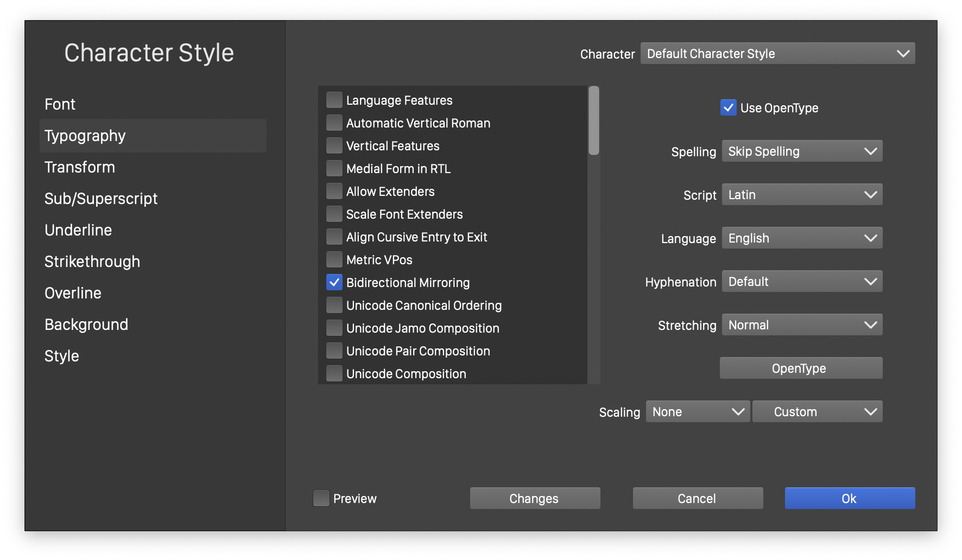
Task: Enable the Preview checkbox
Action: [321, 498]
